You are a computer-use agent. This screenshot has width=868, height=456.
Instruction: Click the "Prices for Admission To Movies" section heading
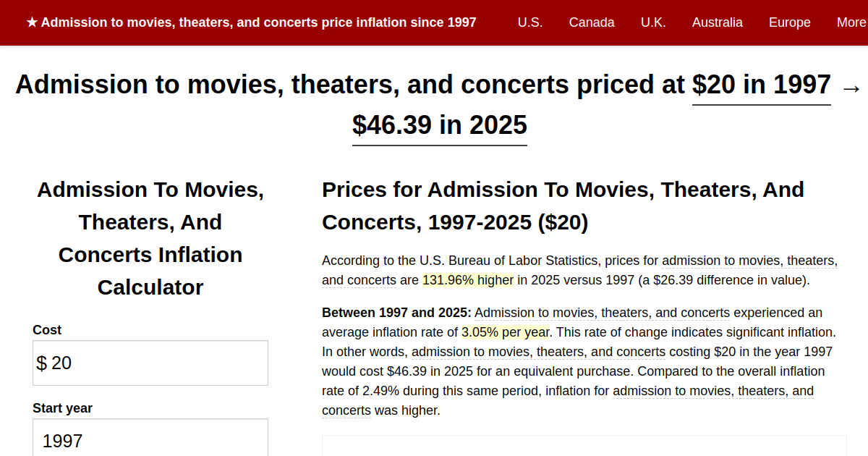click(x=563, y=206)
